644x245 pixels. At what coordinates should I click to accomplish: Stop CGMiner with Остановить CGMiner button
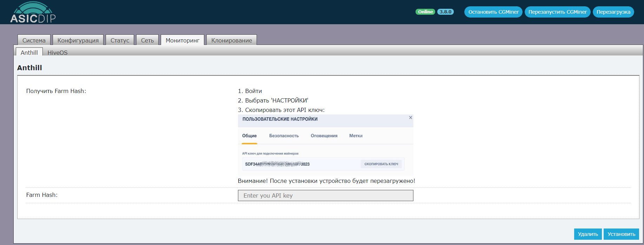pyautogui.click(x=493, y=12)
